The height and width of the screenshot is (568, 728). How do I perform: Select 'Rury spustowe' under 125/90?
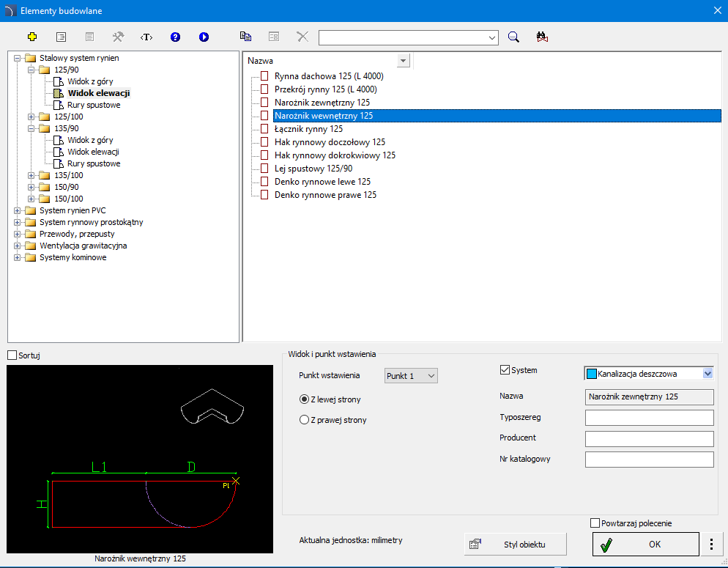point(94,105)
